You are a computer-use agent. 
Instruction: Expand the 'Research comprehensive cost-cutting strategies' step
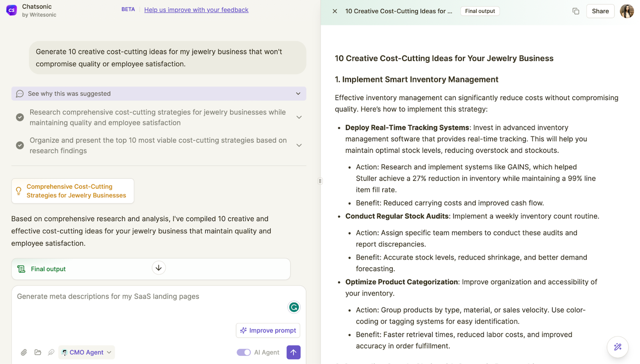point(299,117)
